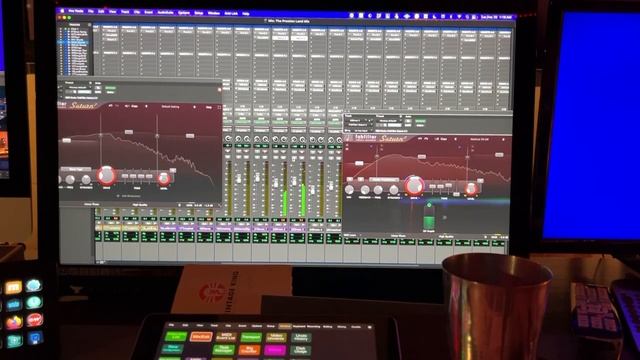
Task: Click the large red Drive knob in right Saturn
Action: (414, 186)
